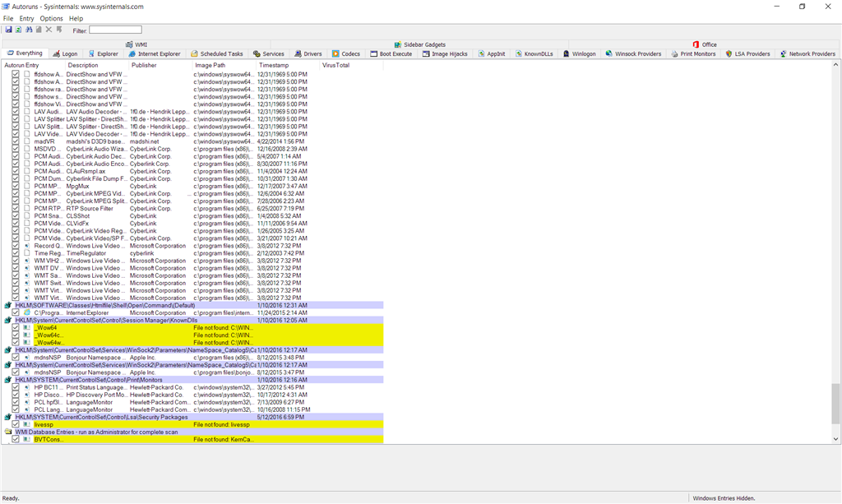The image size is (842, 504).
Task: Click the Refresh toolbar icon
Action: [19, 30]
